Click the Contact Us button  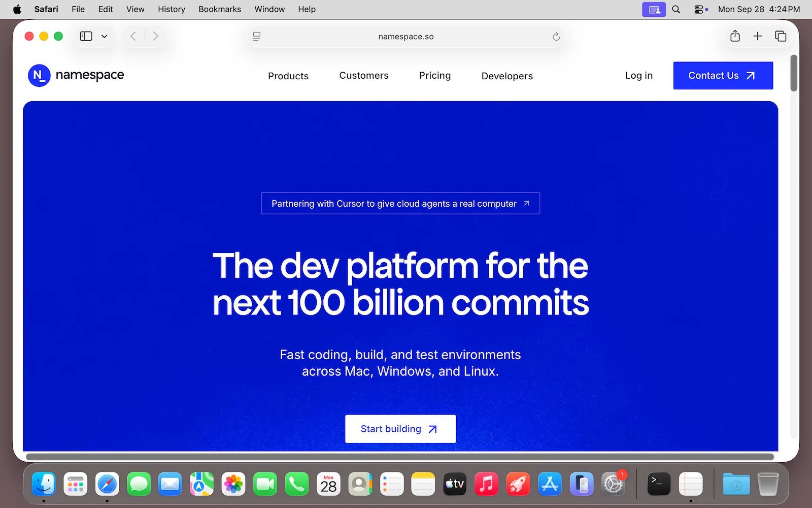pyautogui.click(x=723, y=76)
